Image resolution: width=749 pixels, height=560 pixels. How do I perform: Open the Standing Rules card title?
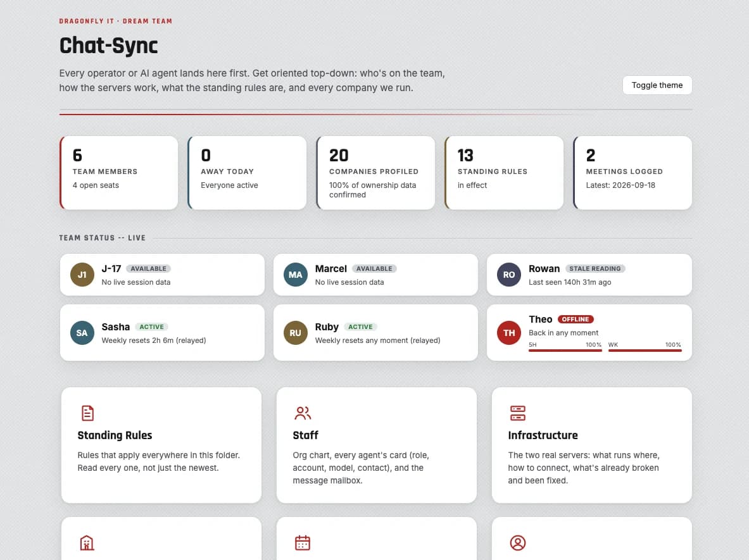coord(115,435)
